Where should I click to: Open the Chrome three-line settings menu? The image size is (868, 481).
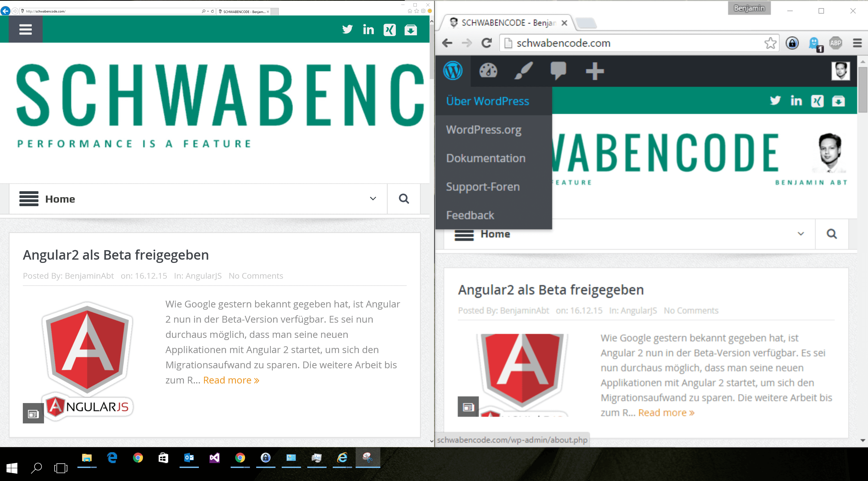(x=857, y=43)
